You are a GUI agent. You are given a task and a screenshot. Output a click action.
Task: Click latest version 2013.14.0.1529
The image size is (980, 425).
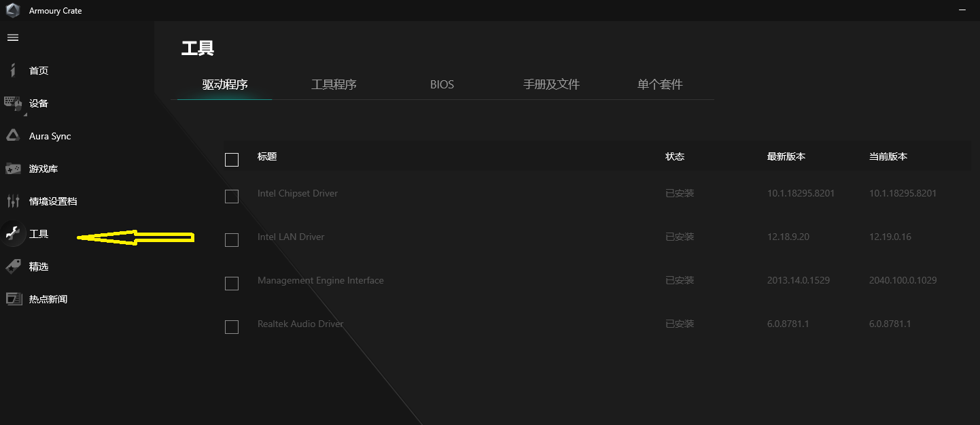[799, 280]
